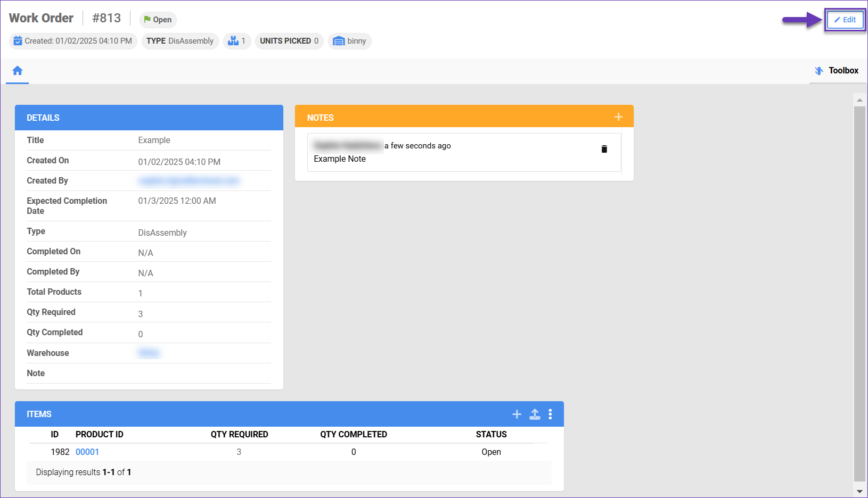Add a new item to Items panel

[517, 414]
